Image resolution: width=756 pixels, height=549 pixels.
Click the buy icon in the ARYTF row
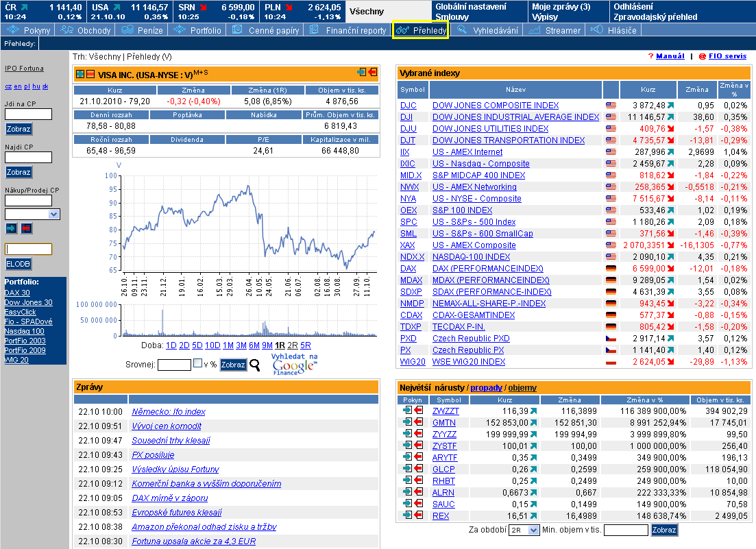pos(407,457)
